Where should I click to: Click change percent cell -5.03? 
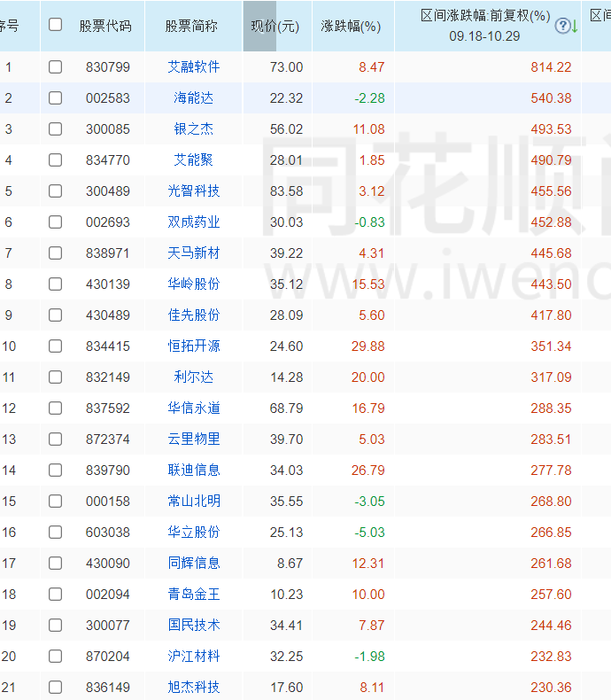[x=370, y=533]
